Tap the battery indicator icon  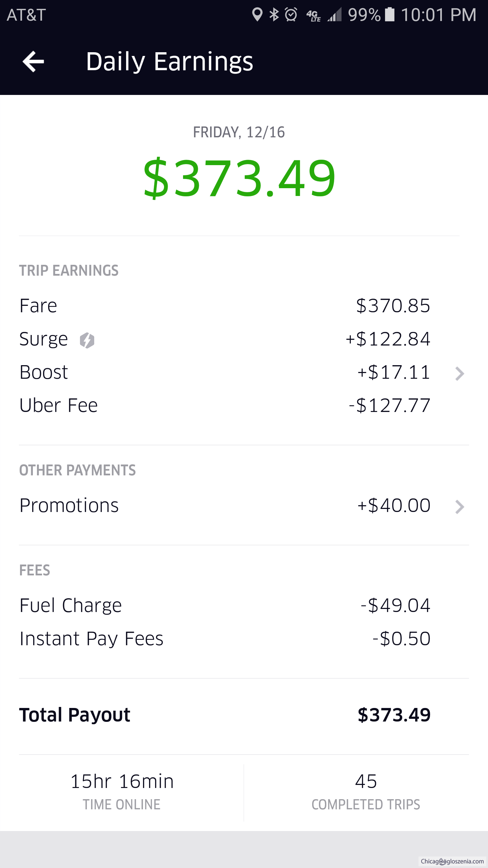click(x=390, y=15)
